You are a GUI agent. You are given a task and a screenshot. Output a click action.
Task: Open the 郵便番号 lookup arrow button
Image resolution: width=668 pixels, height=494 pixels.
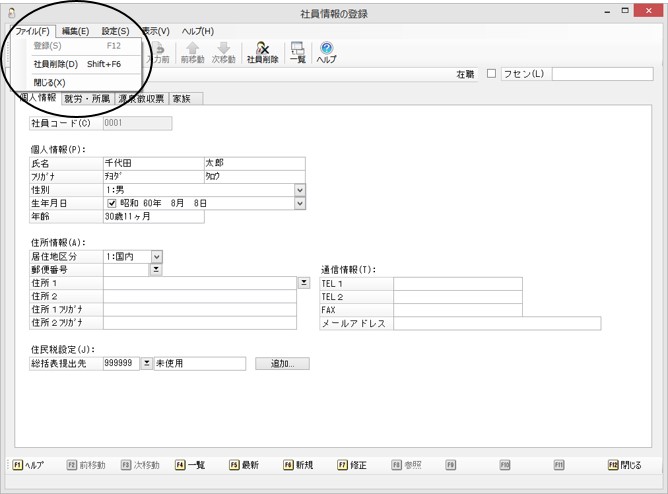point(156,270)
